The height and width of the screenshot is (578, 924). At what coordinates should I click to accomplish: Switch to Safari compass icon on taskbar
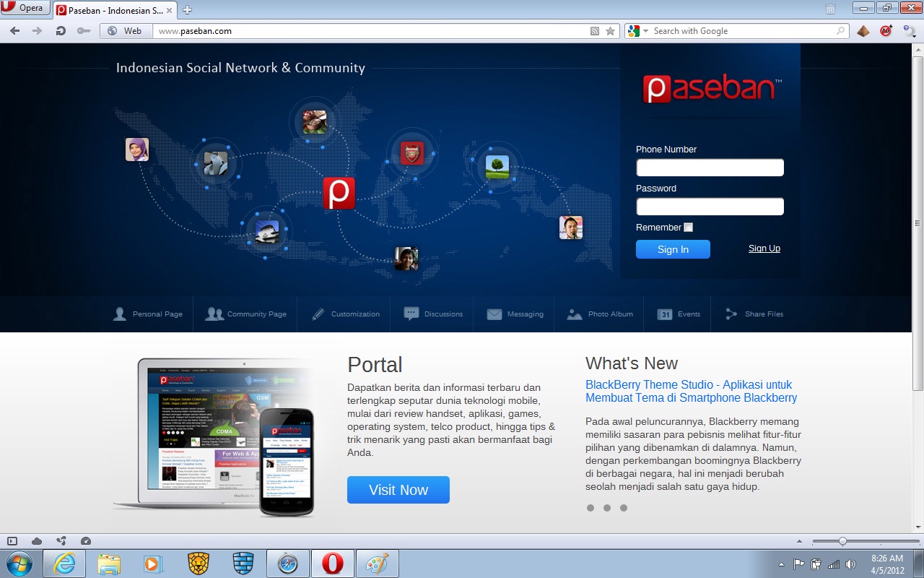click(287, 564)
